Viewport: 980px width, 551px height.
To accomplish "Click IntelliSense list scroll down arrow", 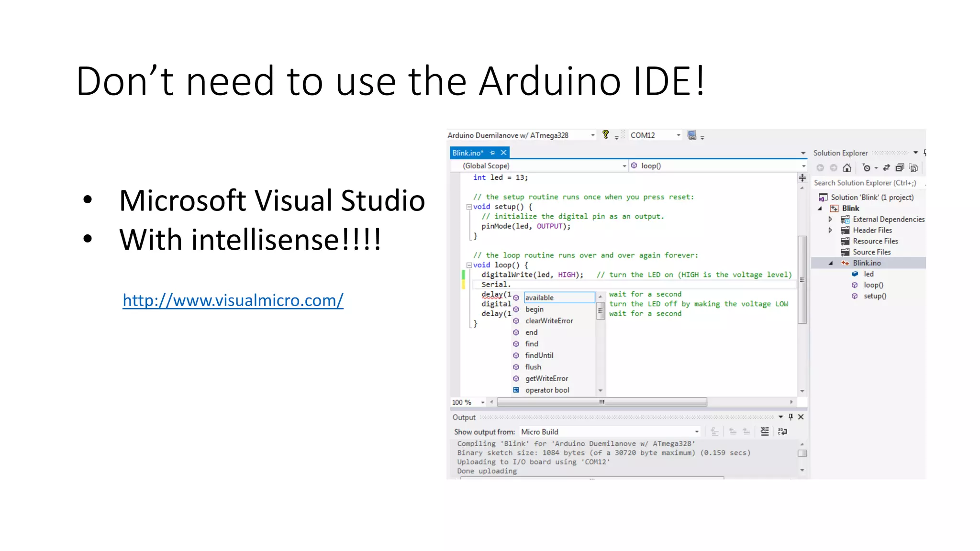I will click(x=601, y=391).
